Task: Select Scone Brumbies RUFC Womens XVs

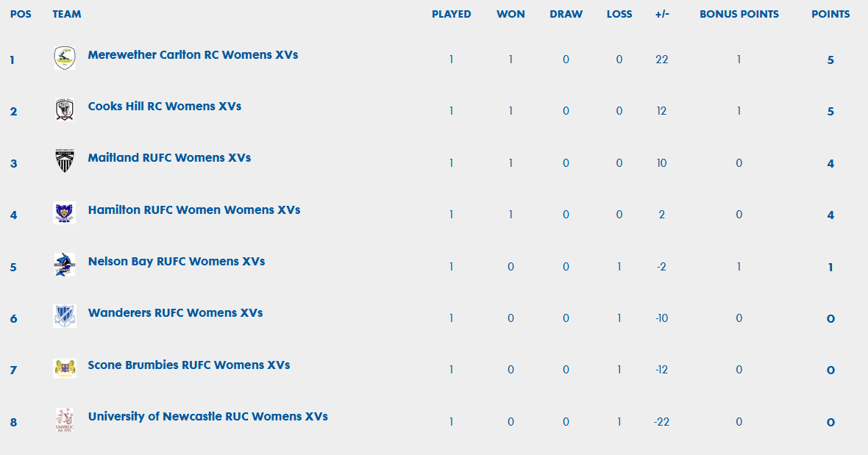Action: [189, 365]
